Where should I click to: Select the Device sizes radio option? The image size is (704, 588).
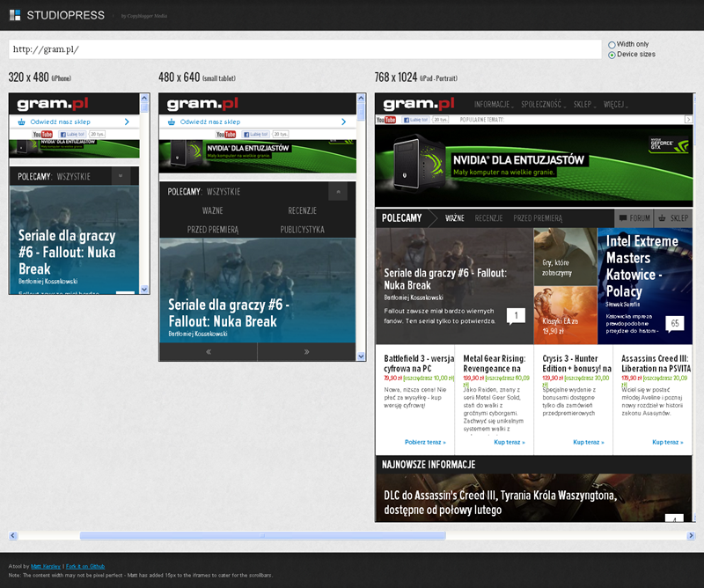(x=612, y=55)
